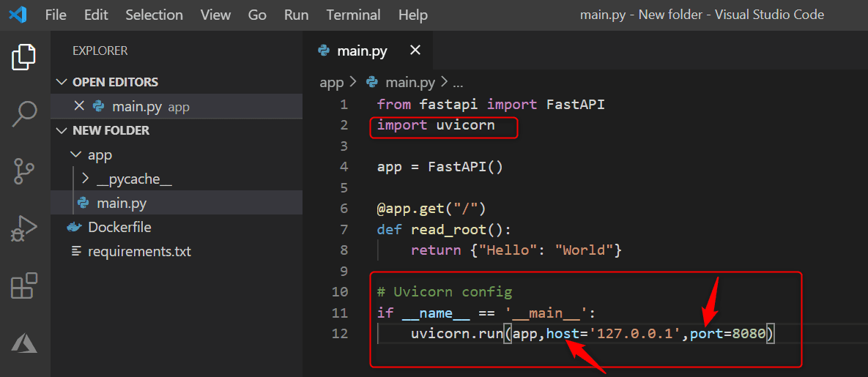Open the File menu
Image resolution: width=868 pixels, height=377 pixels.
tap(56, 15)
